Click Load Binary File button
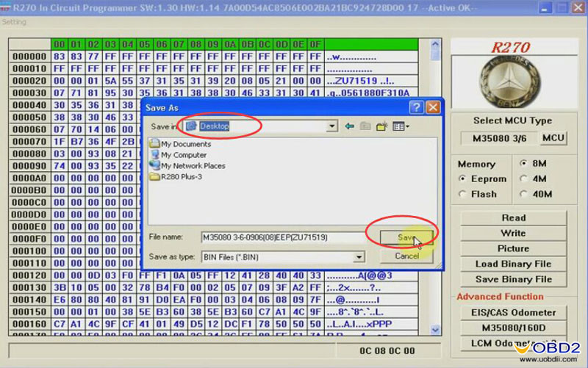Screen dimensions: 588x368 pos(513,264)
